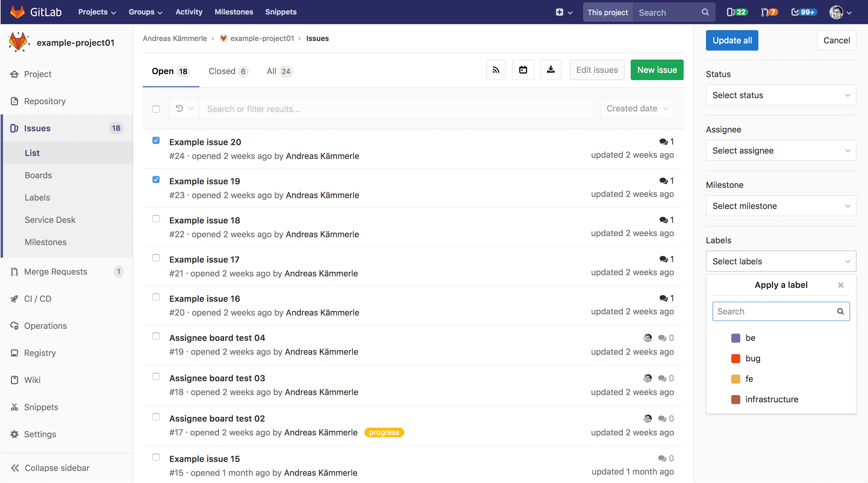Open the Boards item in sidebar
Viewport: 868px width, 483px height.
[x=38, y=175]
